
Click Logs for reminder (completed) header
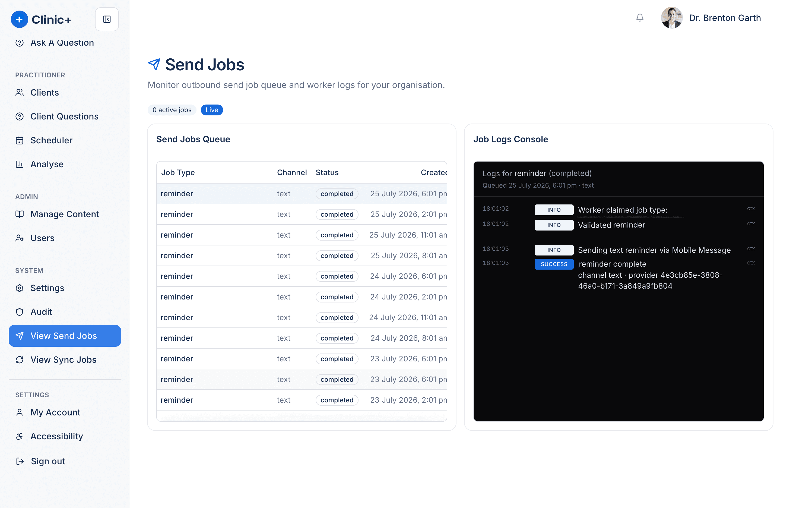tap(537, 173)
